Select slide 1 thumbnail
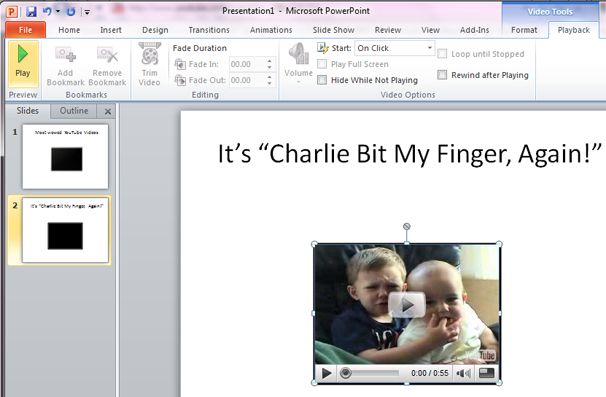Screen dimensions: 606x397 65,157
